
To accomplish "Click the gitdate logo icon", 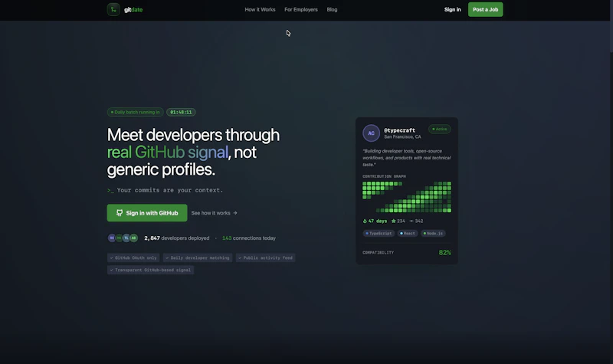I will [113, 9].
